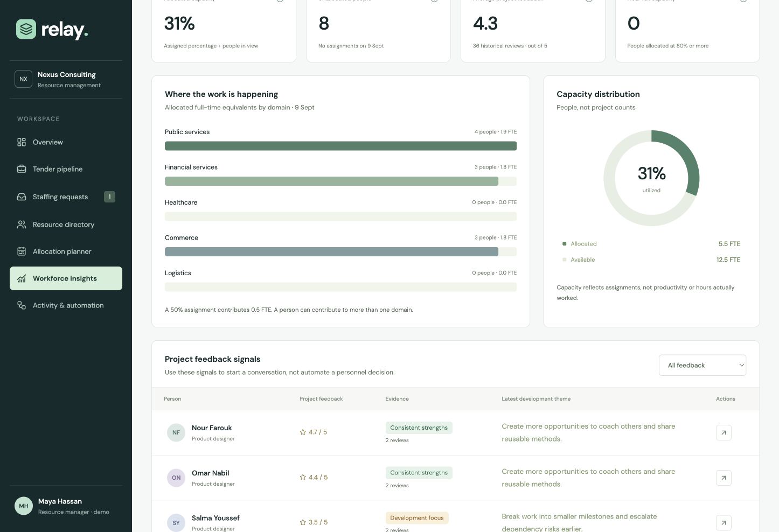Click Salma Youssef's Development focus badge
The image size is (779, 532).
(417, 518)
